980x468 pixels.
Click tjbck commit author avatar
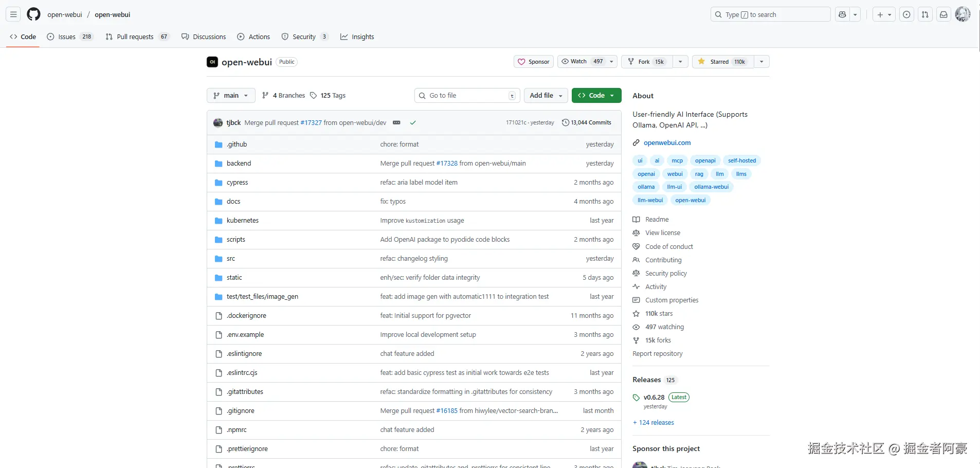tap(218, 122)
